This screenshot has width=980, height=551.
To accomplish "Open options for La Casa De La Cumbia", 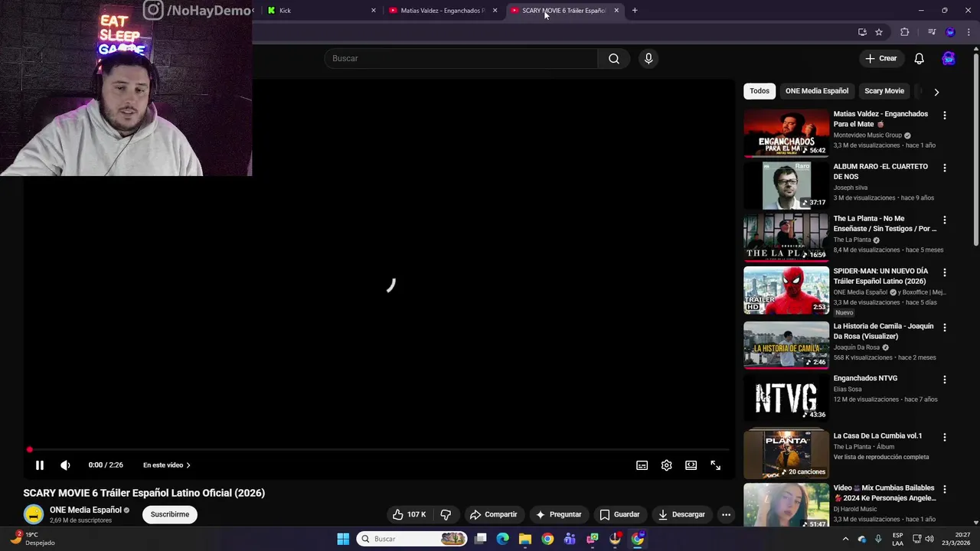I will click(945, 437).
